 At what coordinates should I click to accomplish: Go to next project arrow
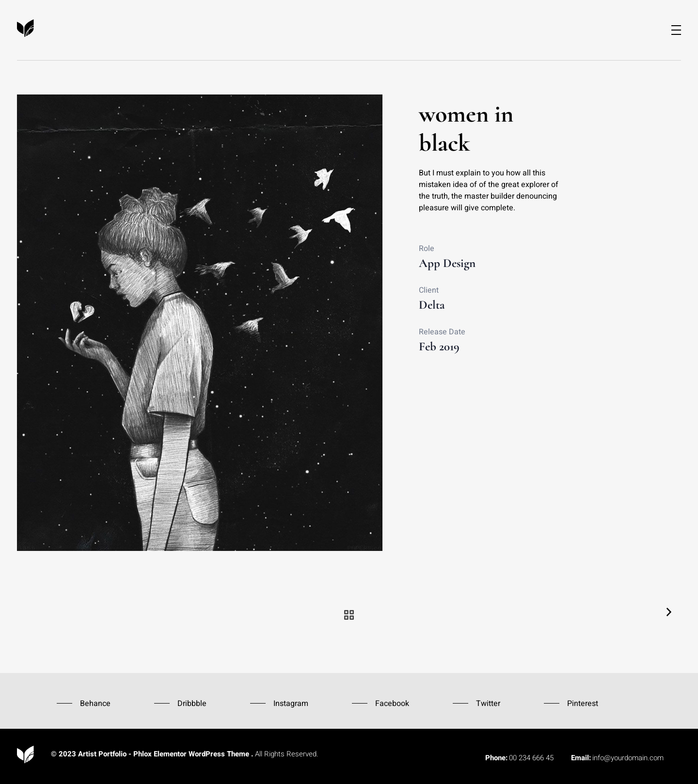(669, 612)
